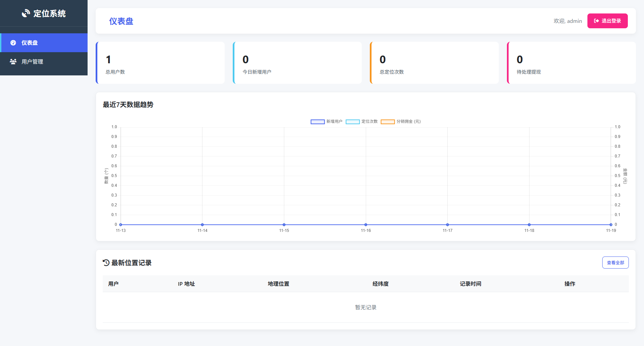Click the orange 分销佣金 legend swatch

pyautogui.click(x=388, y=122)
